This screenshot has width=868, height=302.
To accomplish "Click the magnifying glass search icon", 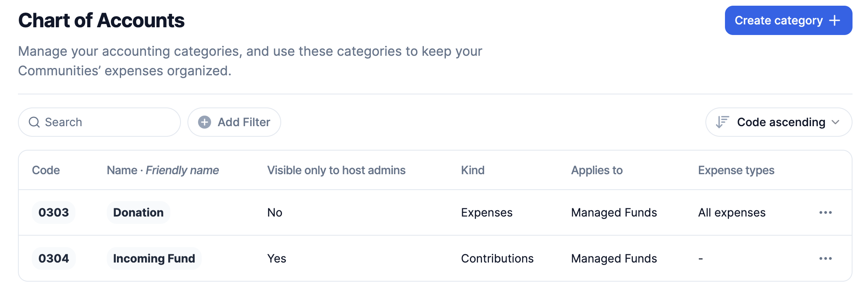I will (34, 122).
